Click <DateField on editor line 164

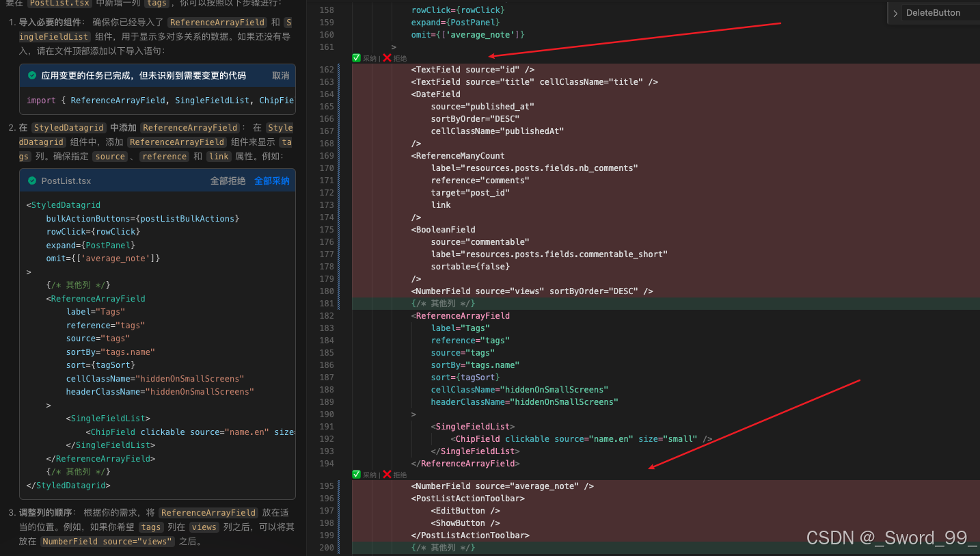[436, 94]
